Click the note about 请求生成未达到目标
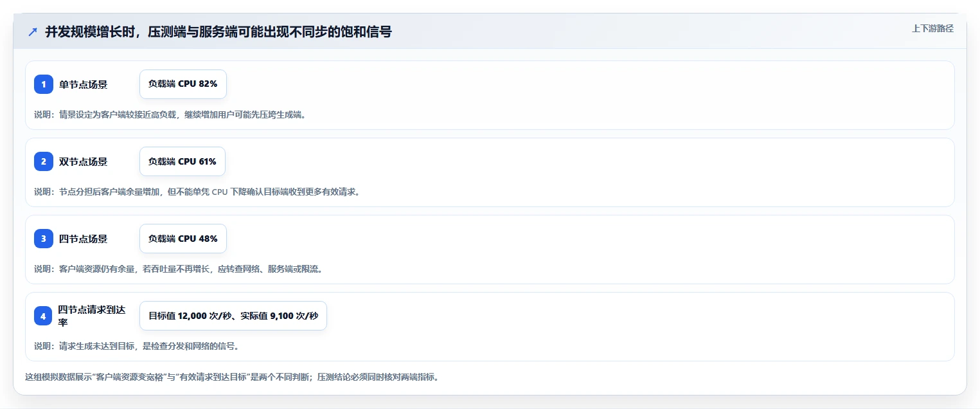 pyautogui.click(x=137, y=346)
